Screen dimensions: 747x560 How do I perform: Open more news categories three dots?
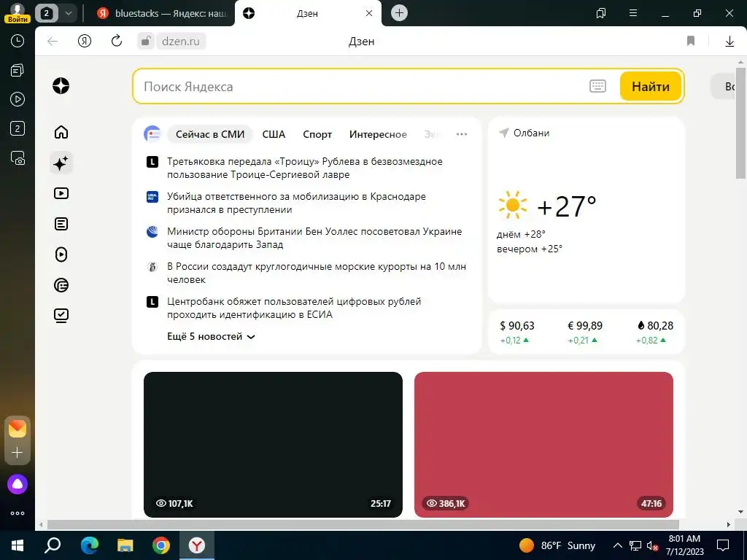coord(462,134)
